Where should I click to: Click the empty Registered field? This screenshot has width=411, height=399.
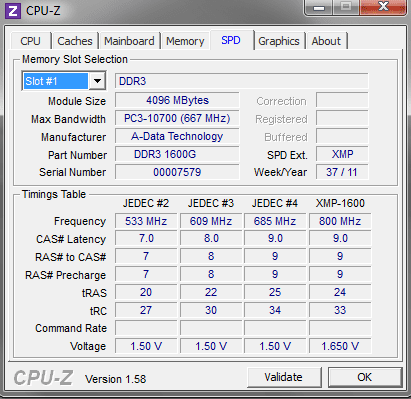point(342,118)
